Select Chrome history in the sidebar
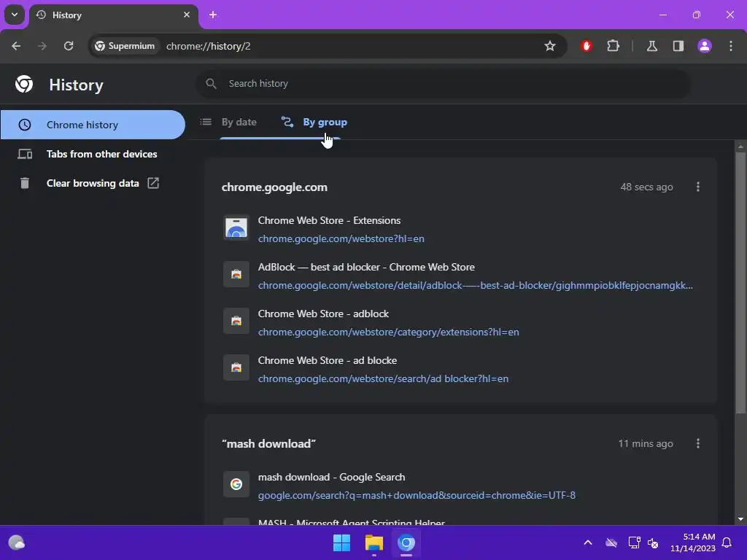The width and height of the screenshot is (747, 560). (x=93, y=125)
